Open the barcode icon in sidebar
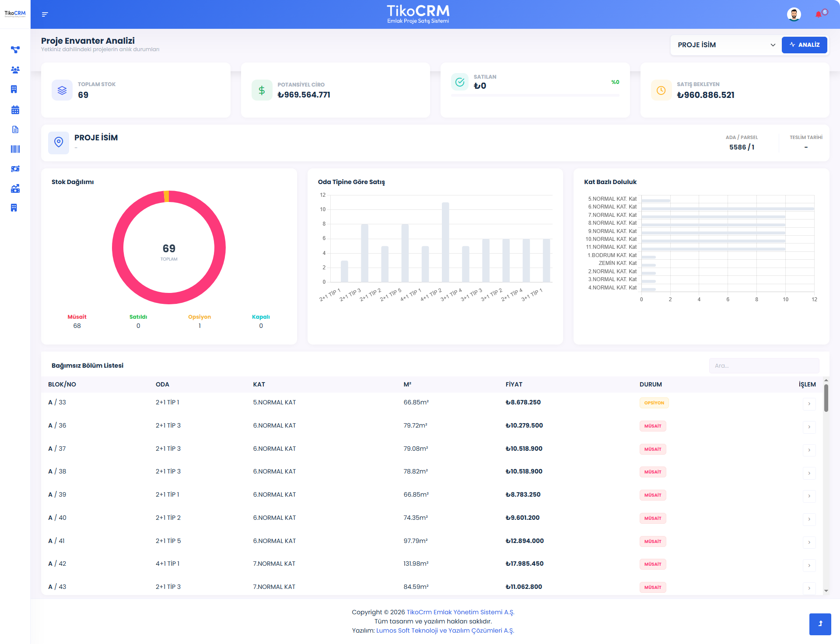This screenshot has width=840, height=644. [15, 149]
